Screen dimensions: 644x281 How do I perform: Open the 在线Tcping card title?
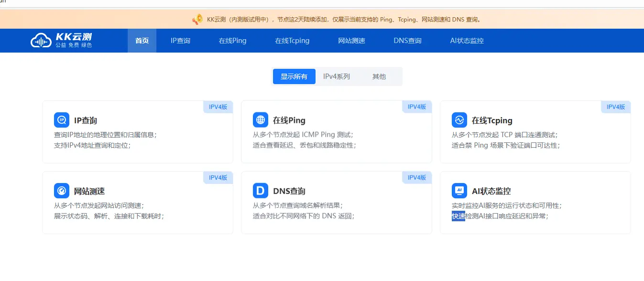[492, 120]
